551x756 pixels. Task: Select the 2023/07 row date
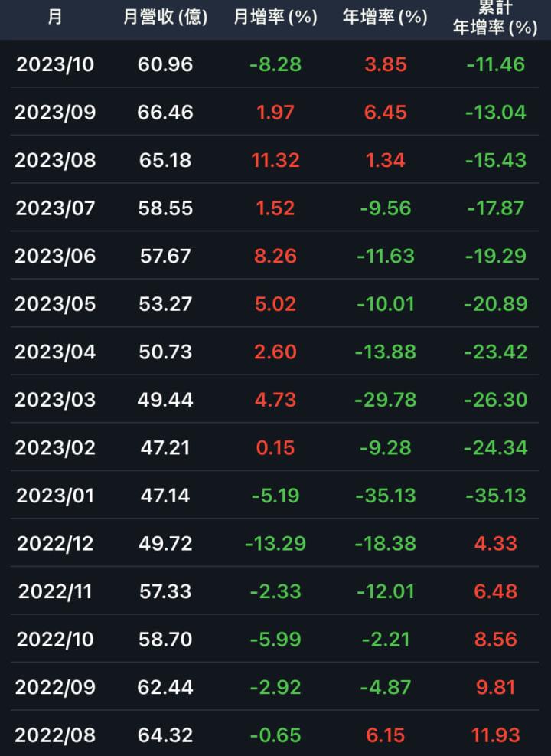tap(55, 208)
